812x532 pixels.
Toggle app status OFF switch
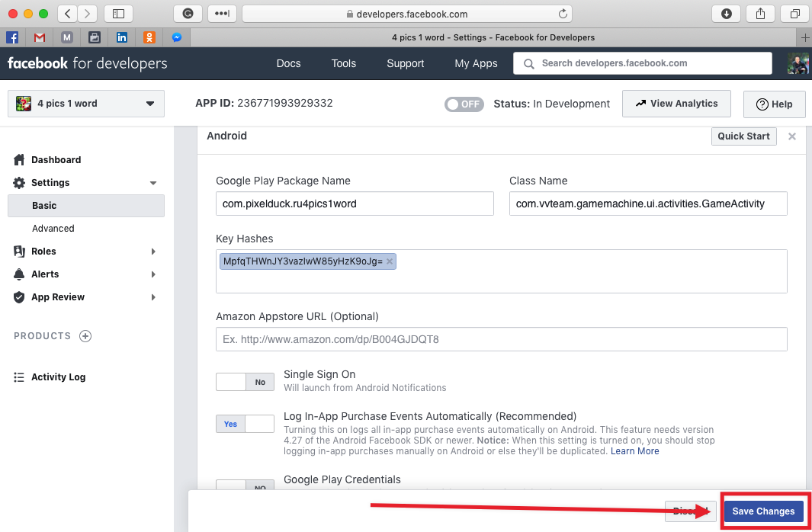[464, 104]
